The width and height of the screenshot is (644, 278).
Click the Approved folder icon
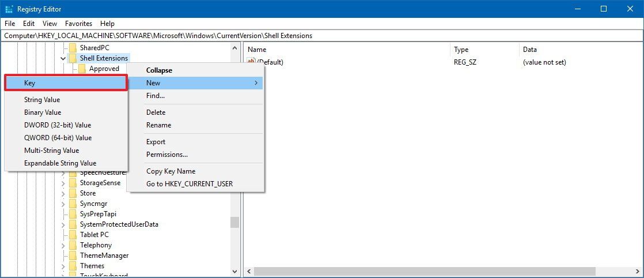(x=82, y=69)
